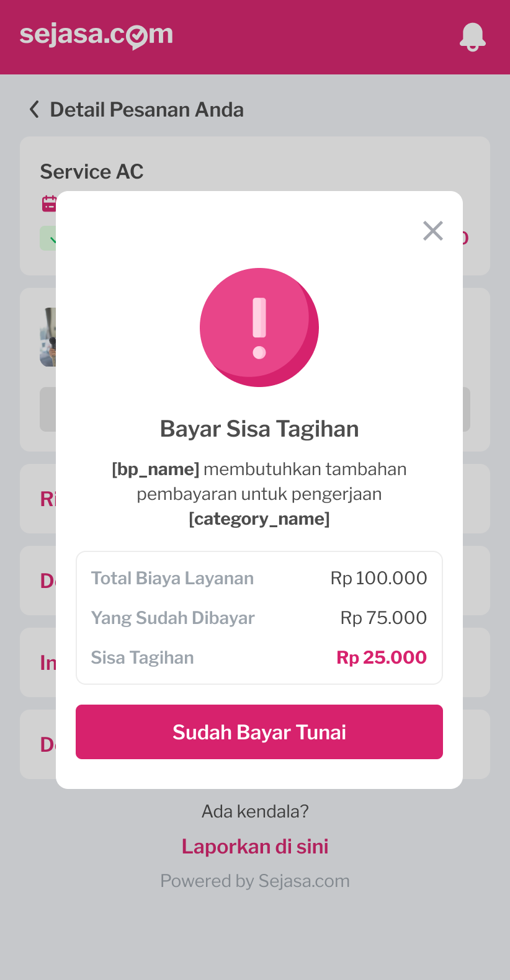Click the [category_name] placeholder text
The image size is (510, 980).
pyautogui.click(x=259, y=519)
